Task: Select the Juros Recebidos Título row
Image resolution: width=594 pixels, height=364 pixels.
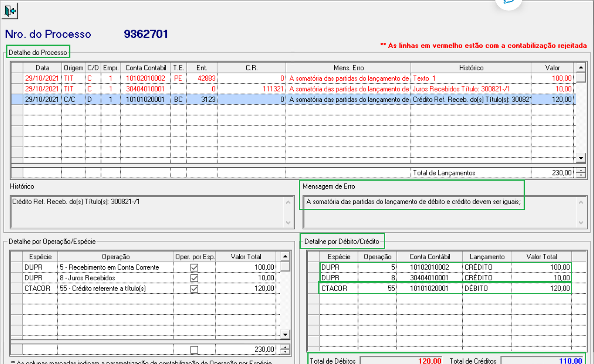Action: 293,89
